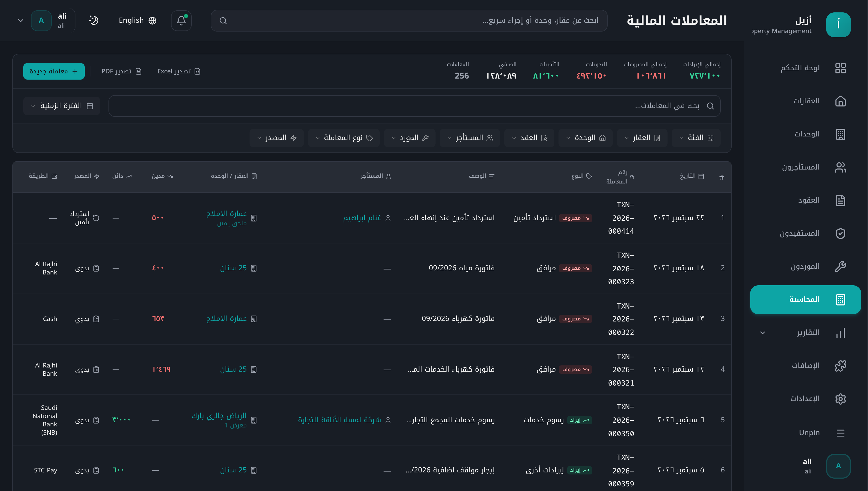This screenshot has width=868, height=491.
Task: Open transaction type (نوع المعاملة) filter
Action: 344,137
